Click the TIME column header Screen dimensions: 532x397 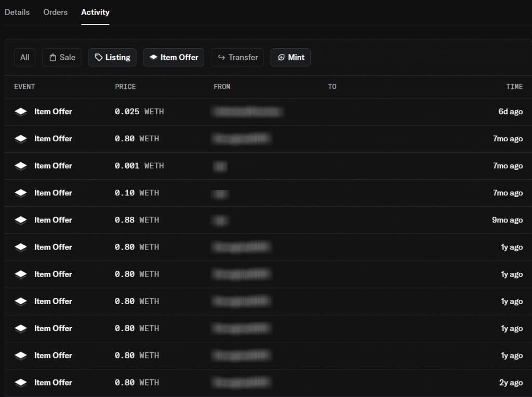tap(514, 87)
